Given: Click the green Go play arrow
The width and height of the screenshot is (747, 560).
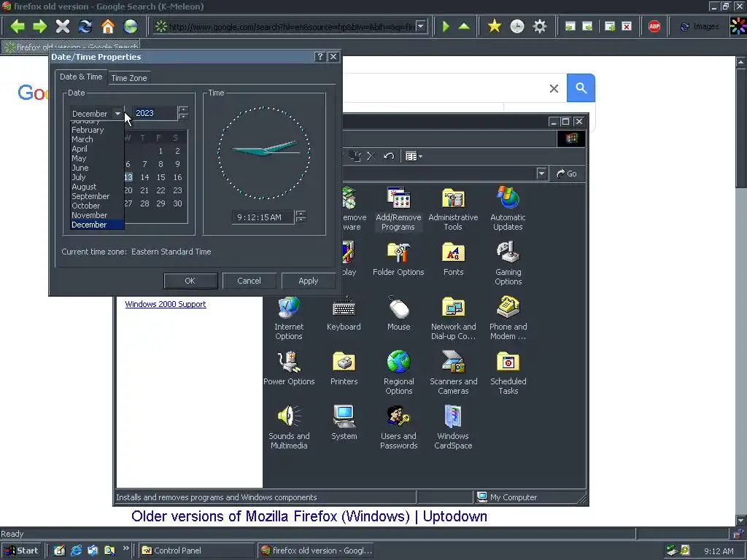Looking at the screenshot, I should (446, 26).
